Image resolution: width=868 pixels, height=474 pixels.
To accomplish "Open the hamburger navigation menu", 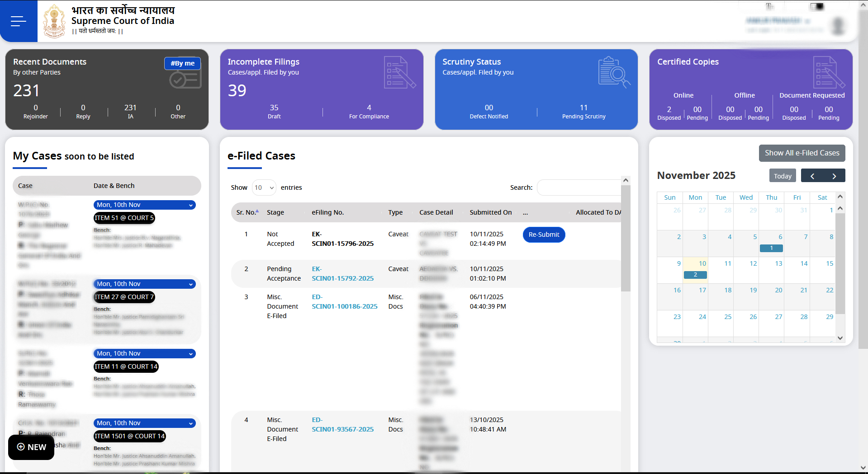I will point(18,21).
